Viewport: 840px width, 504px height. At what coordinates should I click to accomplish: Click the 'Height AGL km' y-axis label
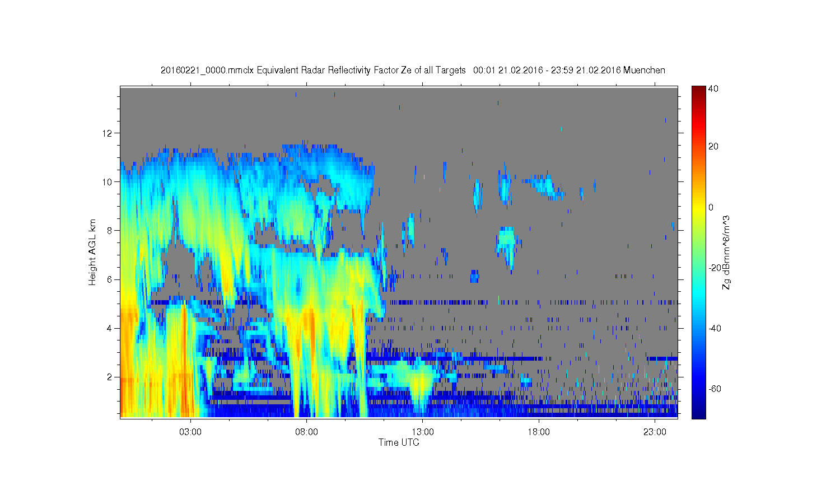point(92,252)
